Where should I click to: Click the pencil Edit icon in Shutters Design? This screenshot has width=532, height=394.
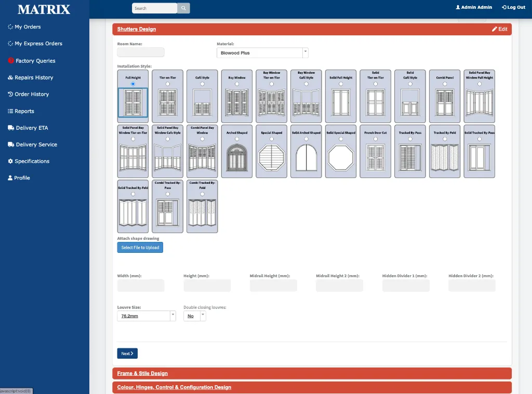coord(495,29)
